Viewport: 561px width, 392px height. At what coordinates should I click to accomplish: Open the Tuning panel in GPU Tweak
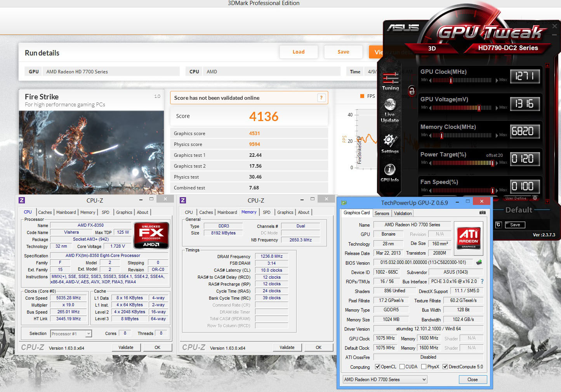(390, 82)
